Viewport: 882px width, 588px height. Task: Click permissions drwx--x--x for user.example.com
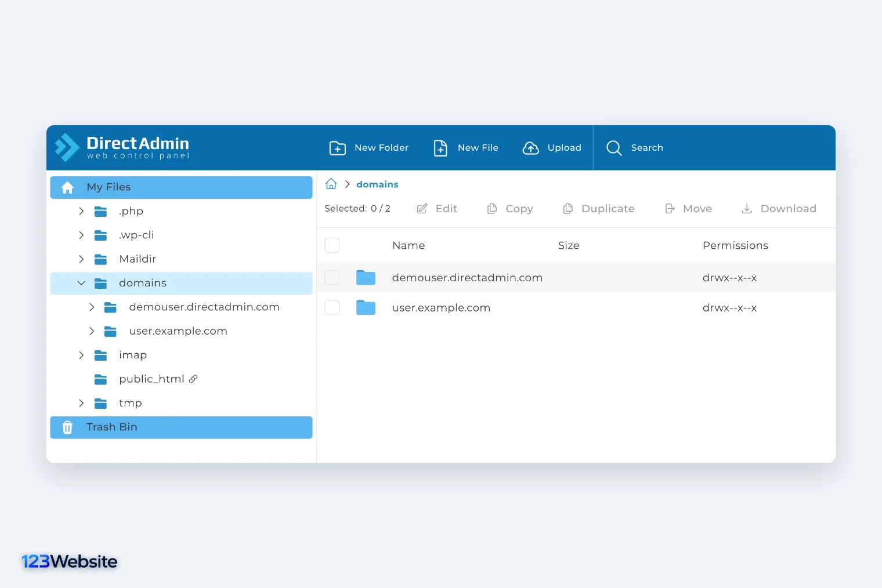[x=729, y=308]
